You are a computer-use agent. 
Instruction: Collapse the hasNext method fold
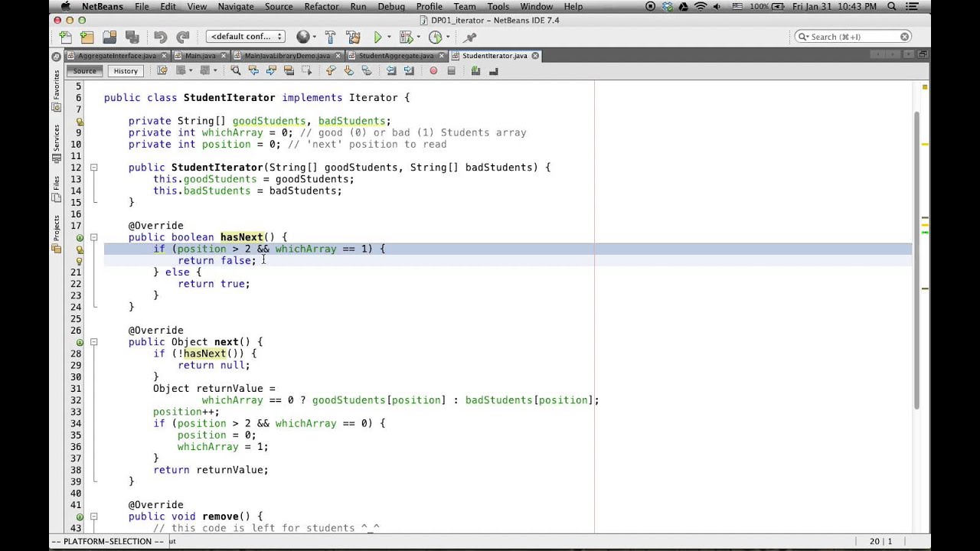pyautogui.click(x=93, y=237)
